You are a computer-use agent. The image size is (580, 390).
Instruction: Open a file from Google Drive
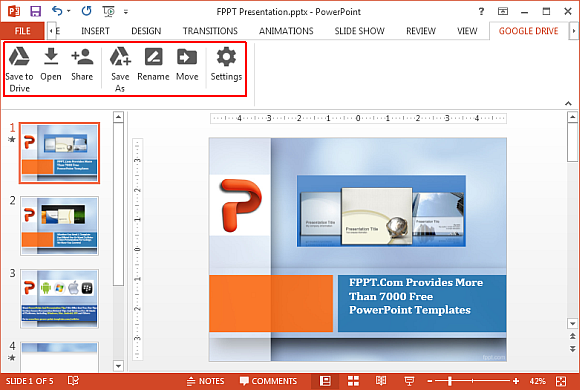pos(51,64)
